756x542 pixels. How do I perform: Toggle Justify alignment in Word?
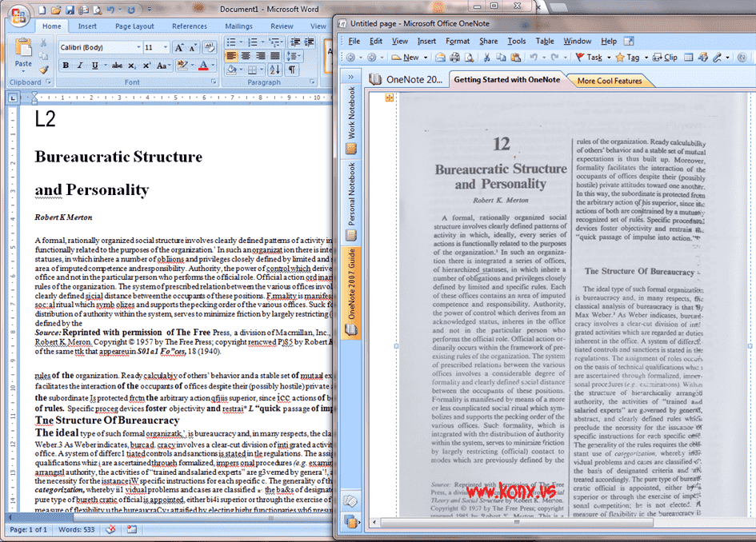click(x=275, y=56)
